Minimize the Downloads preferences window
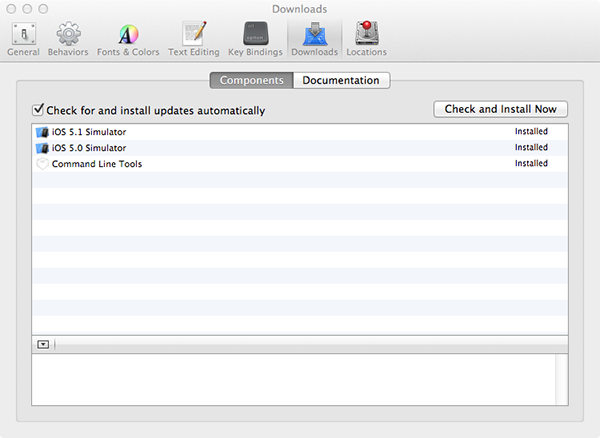This screenshot has width=600, height=438. tap(27, 8)
